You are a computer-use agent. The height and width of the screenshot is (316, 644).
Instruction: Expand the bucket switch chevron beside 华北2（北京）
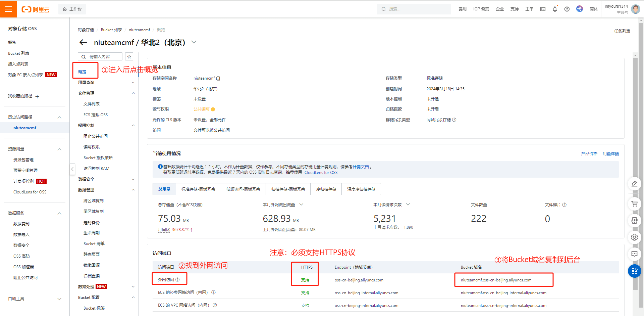[194, 42]
